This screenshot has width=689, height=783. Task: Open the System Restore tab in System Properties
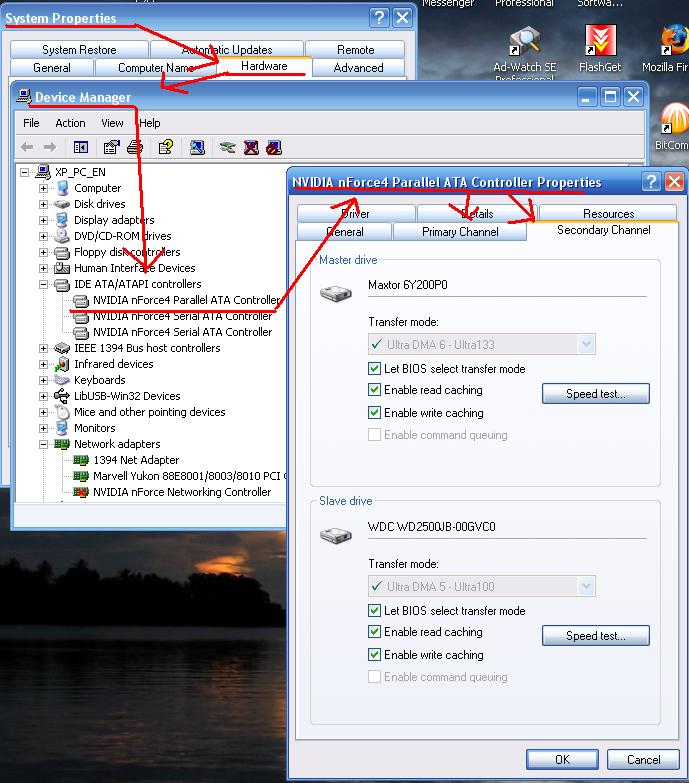79,49
